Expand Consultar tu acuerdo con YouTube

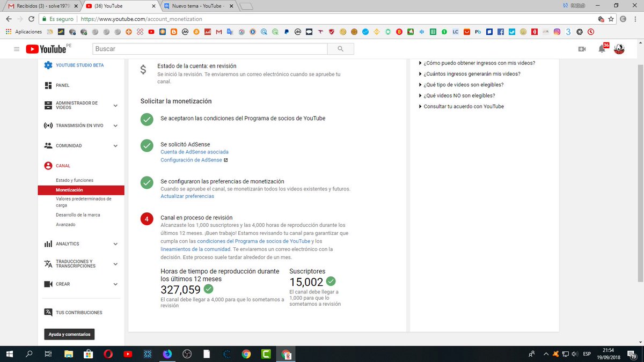coord(461,107)
